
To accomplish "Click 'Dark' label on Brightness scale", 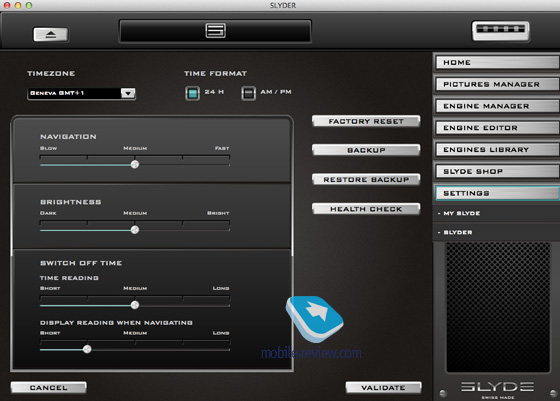I will point(48,213).
